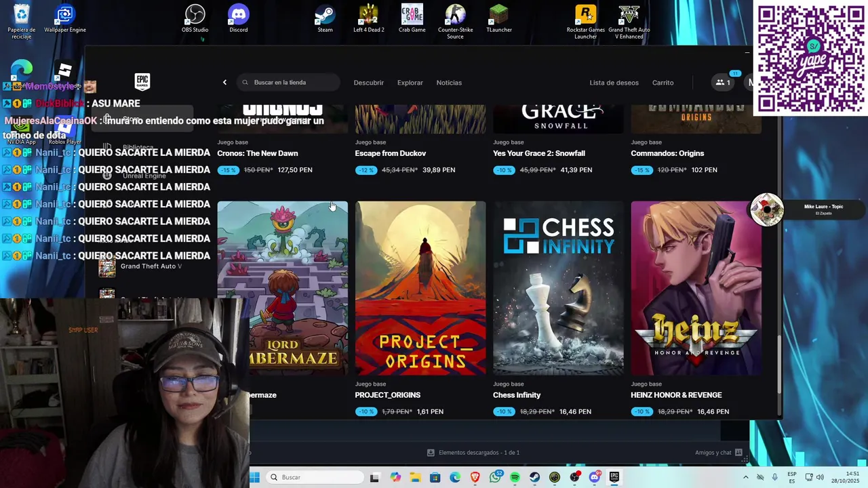Screen dimensions: 868x488
Task: Click the 41,39 PEN price
Action: (x=577, y=170)
